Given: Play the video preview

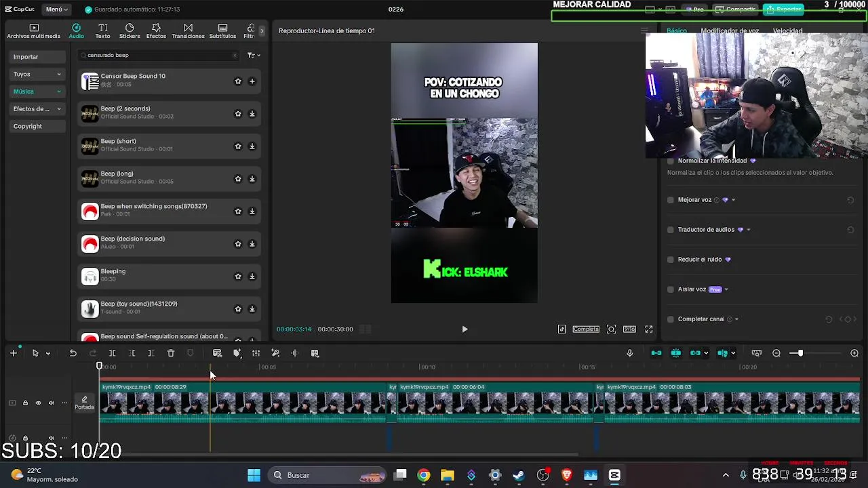Looking at the screenshot, I should (x=465, y=329).
